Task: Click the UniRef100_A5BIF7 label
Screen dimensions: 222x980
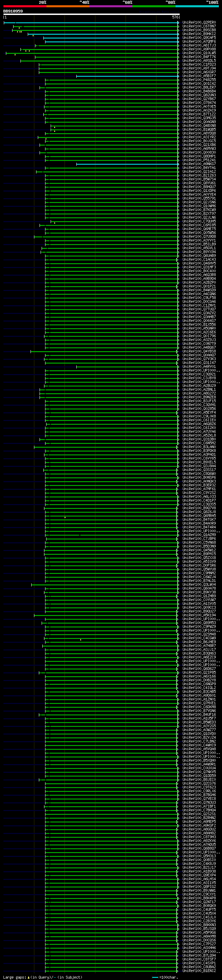Action: pos(199,76)
